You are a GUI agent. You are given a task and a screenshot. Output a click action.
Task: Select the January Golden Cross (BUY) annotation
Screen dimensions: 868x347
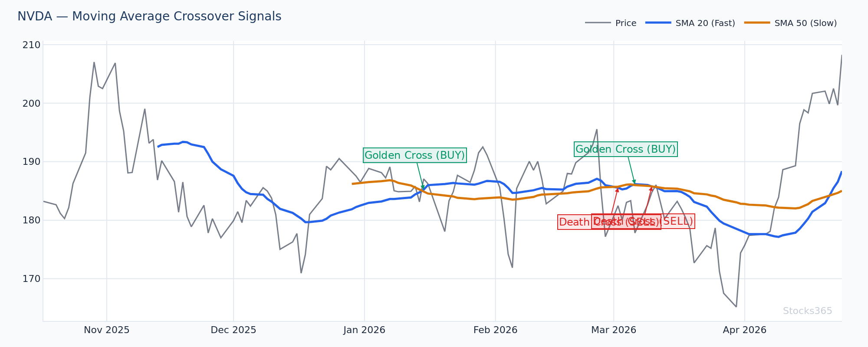(414, 155)
